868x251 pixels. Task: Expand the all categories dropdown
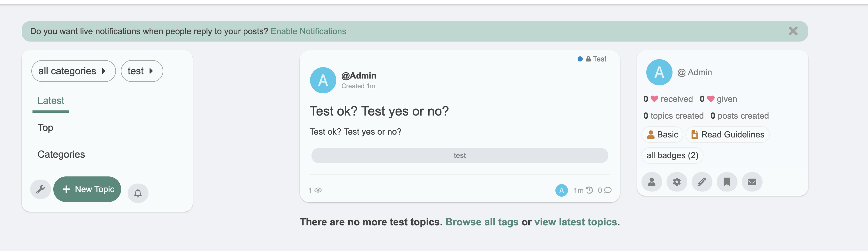point(73,71)
